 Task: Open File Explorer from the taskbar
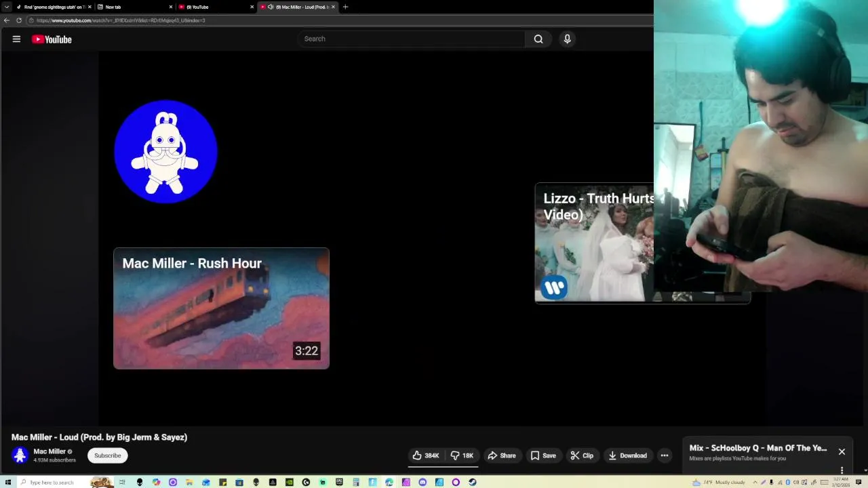tap(189, 482)
